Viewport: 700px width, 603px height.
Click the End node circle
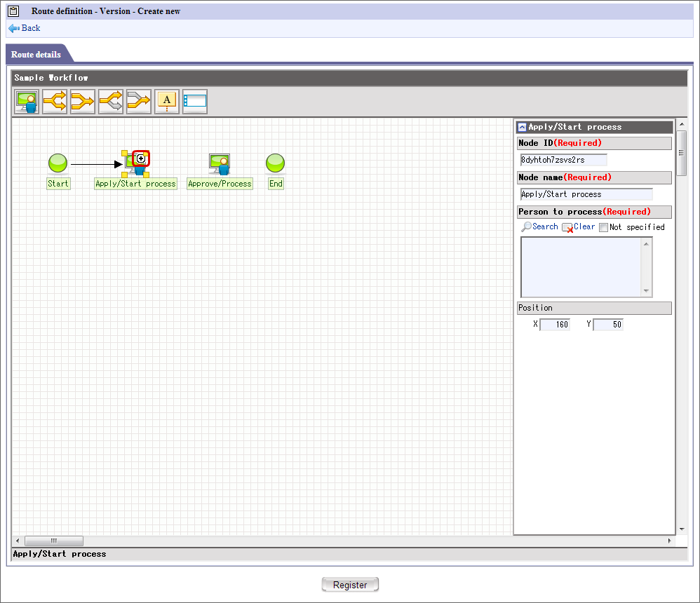point(275,163)
